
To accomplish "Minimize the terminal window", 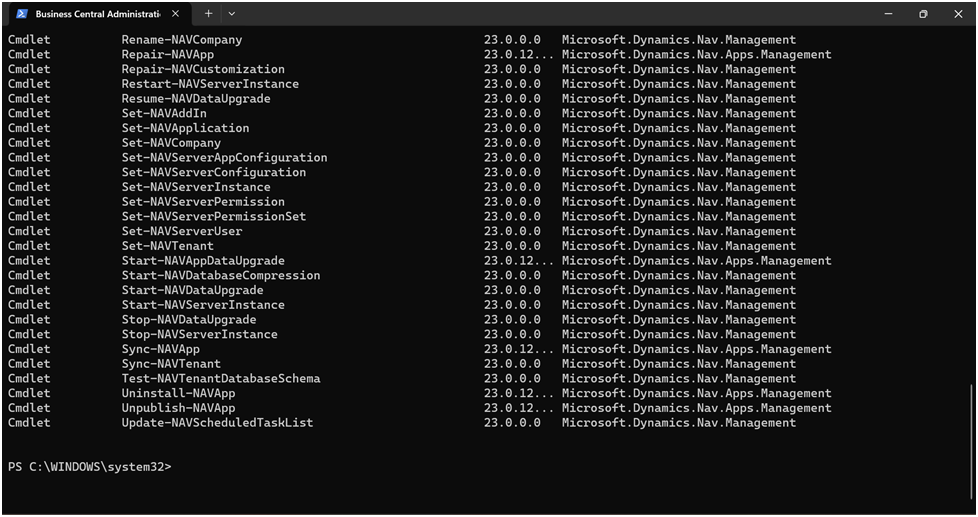I will [x=888, y=14].
